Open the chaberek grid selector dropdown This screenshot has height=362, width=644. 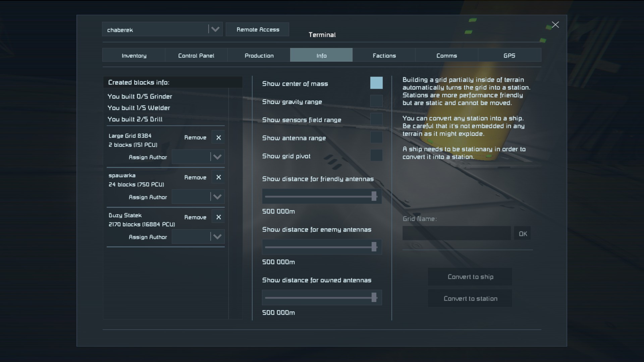215,29
